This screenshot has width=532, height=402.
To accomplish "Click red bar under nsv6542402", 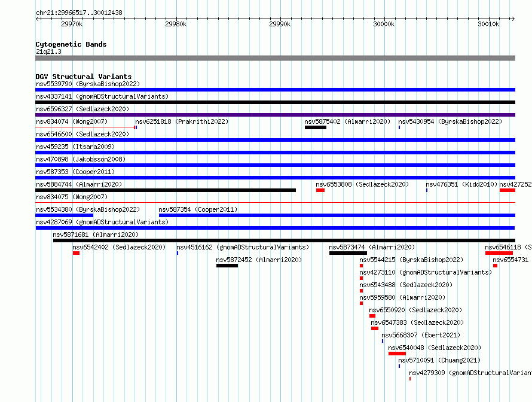I will tap(76, 253).
